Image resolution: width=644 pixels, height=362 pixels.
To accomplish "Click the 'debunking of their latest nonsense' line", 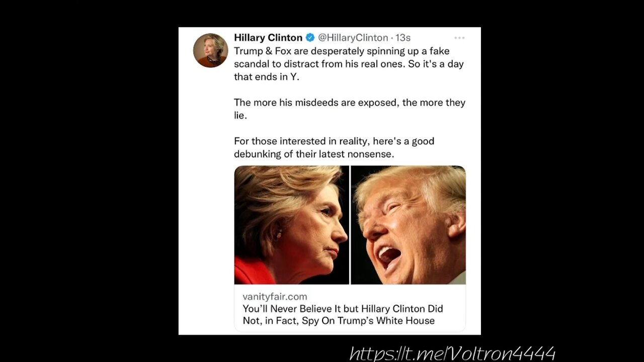I will (x=314, y=154).
